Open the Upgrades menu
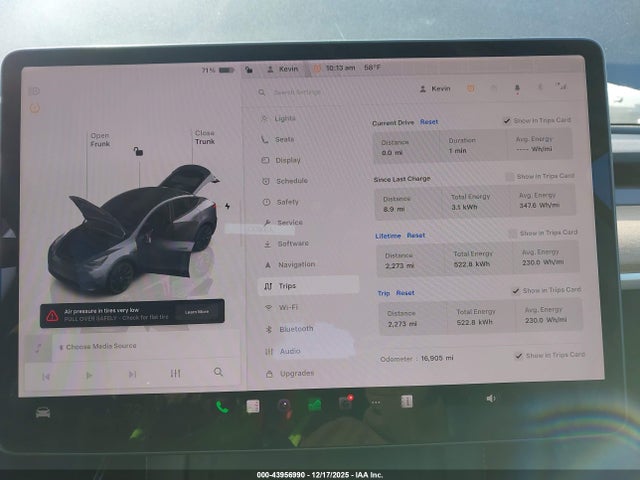Image resolution: width=640 pixels, height=480 pixels. pos(290,373)
